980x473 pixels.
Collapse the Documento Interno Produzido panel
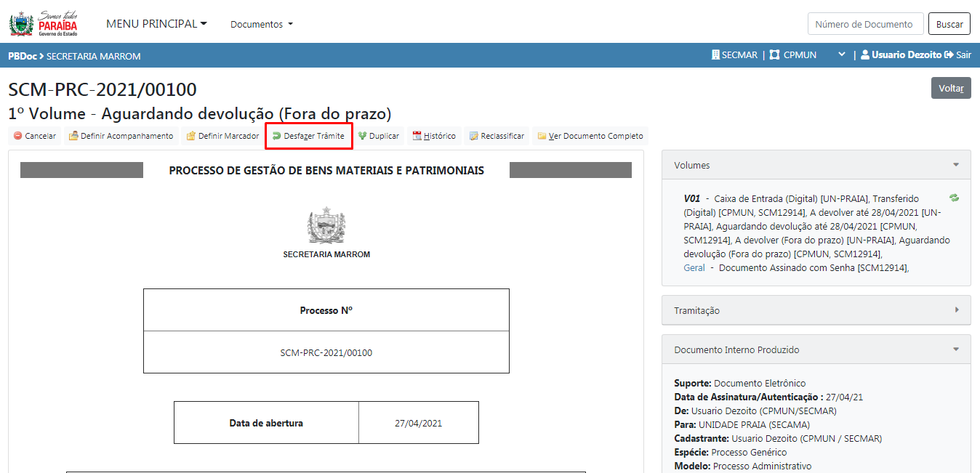[x=956, y=349]
